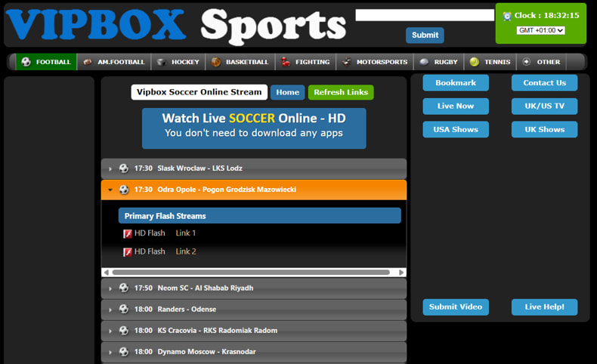Image resolution: width=597 pixels, height=364 pixels.
Task: Click the left arrow of horizontal scrollbar
Action: 107,273
